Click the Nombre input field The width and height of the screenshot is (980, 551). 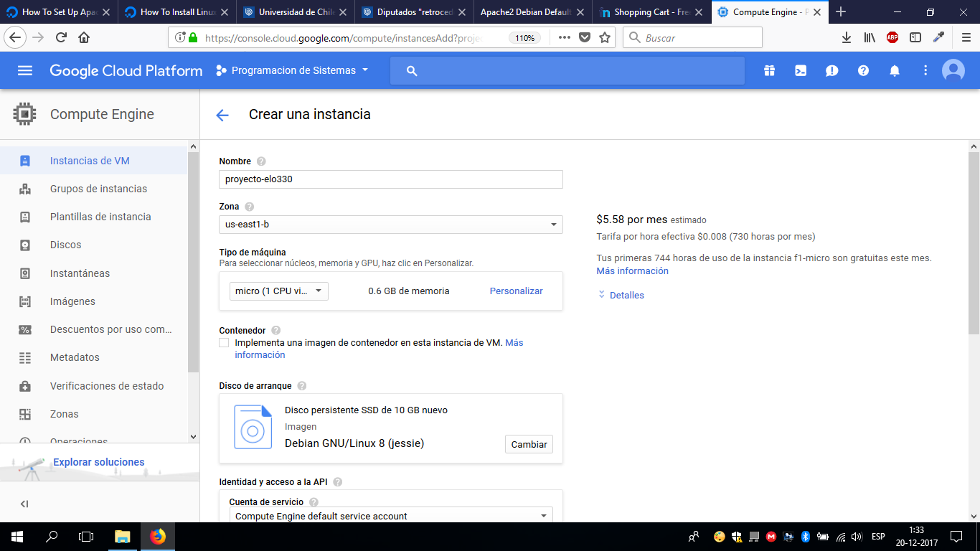pos(391,179)
